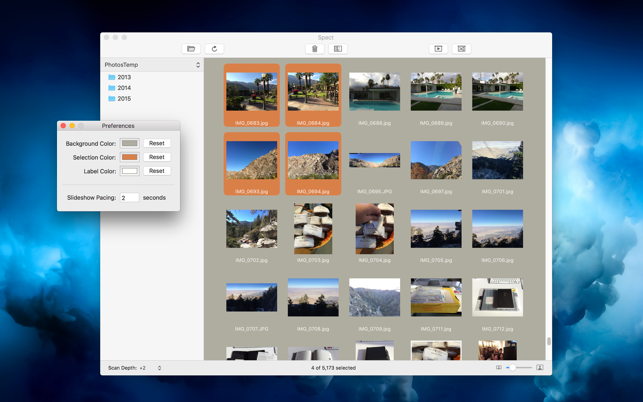This screenshot has height=402, width=643.
Task: Reset the Selection Color
Action: (156, 157)
